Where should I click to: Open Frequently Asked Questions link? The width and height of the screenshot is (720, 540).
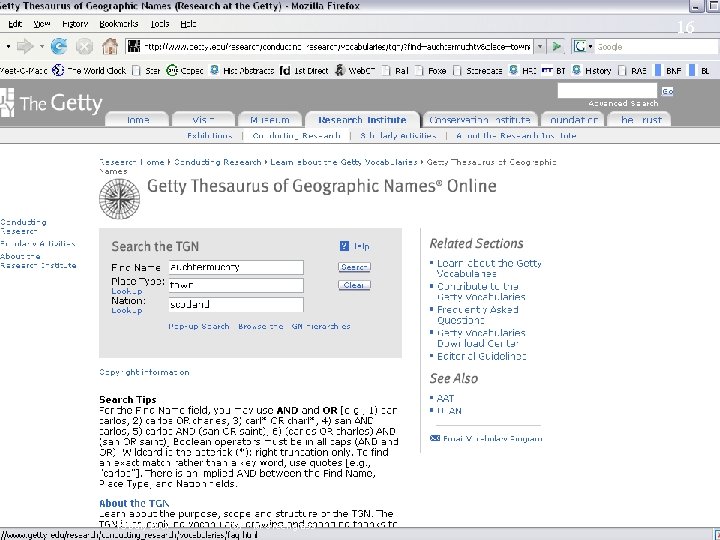(478, 315)
